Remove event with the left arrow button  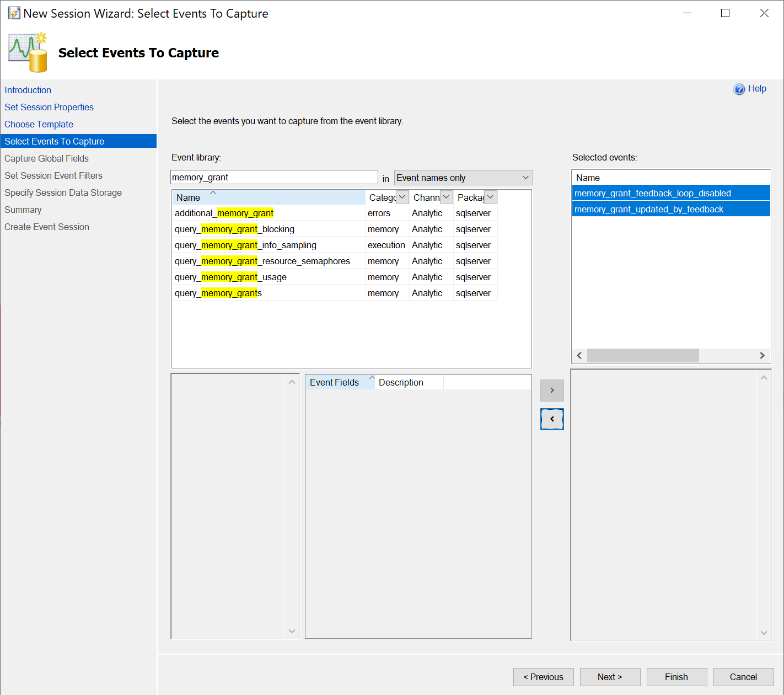[x=552, y=419]
